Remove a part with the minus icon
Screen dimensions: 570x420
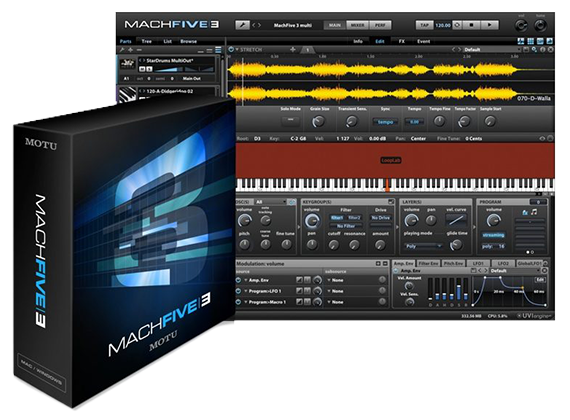click(x=139, y=50)
